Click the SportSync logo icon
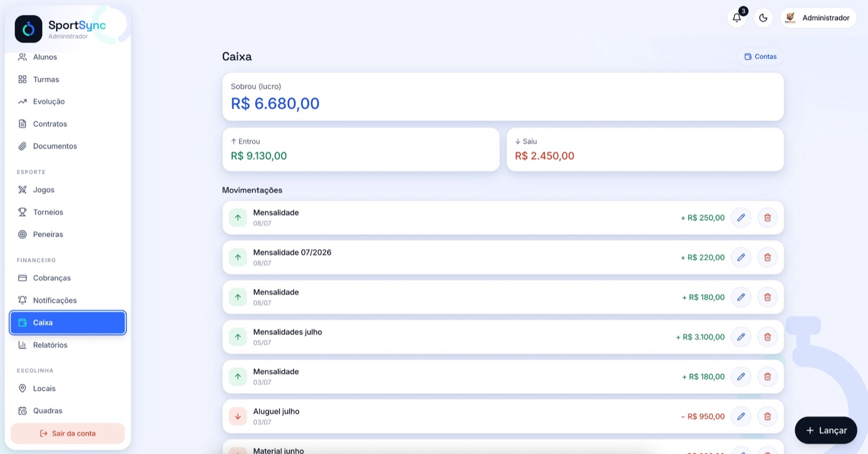 pyautogui.click(x=29, y=29)
